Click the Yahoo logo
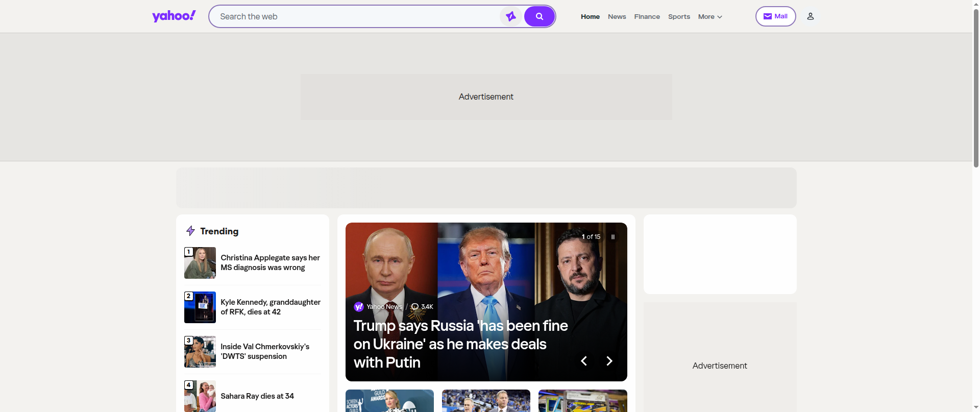 [x=174, y=16]
